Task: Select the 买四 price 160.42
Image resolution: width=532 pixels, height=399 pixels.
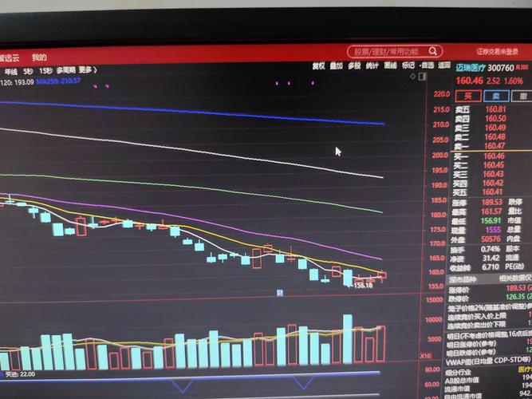Action: 493,183
